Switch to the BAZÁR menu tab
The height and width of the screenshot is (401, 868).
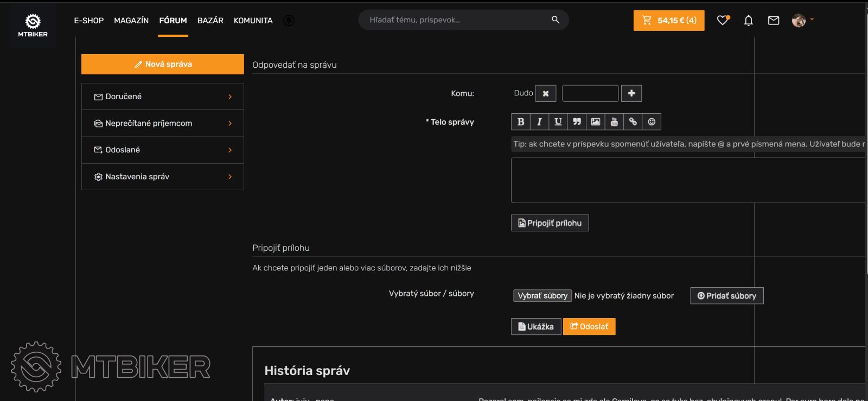pyautogui.click(x=210, y=21)
